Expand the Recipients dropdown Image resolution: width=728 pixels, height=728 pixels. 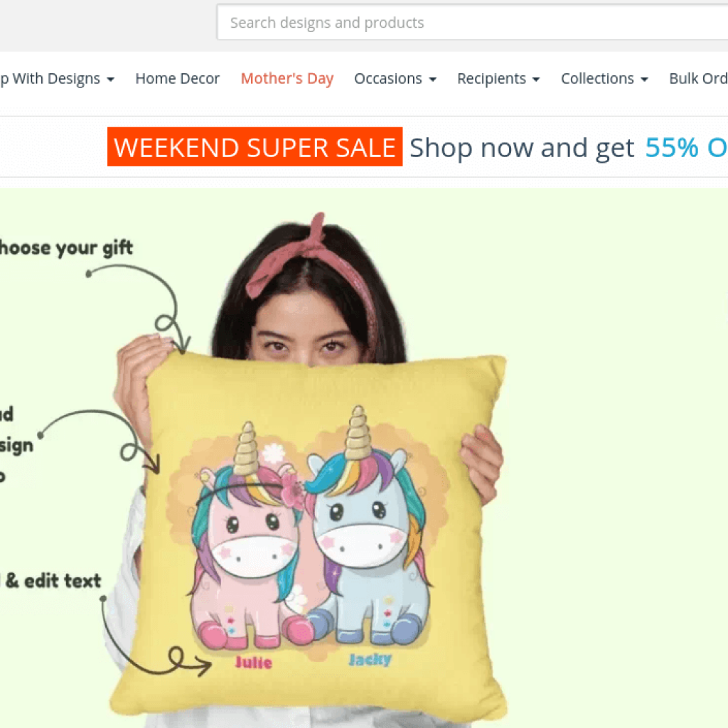[x=498, y=78]
